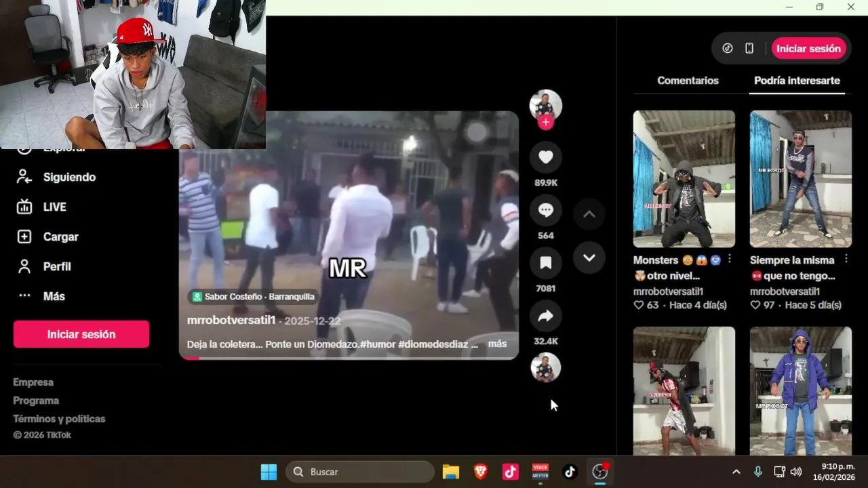This screenshot has width=868, height=488.
Task: Open pink TikTok app in taskbar
Action: tap(511, 472)
